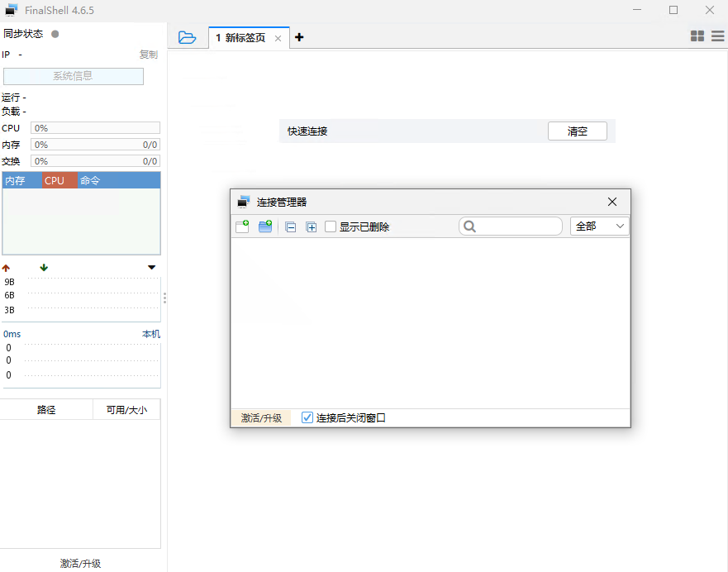728x572 pixels.
Task: Add a new tab with plus icon
Action: 299,37
